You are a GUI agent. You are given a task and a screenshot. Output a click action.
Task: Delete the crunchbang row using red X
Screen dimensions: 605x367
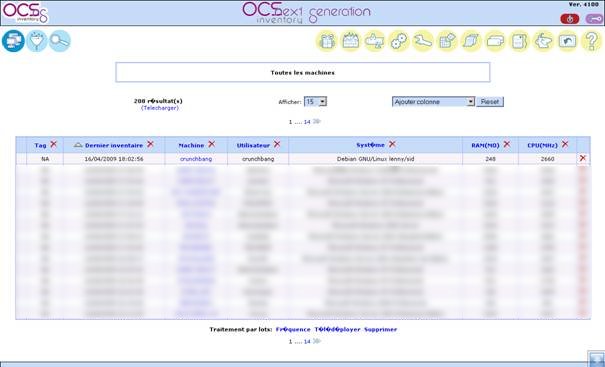pyautogui.click(x=583, y=158)
